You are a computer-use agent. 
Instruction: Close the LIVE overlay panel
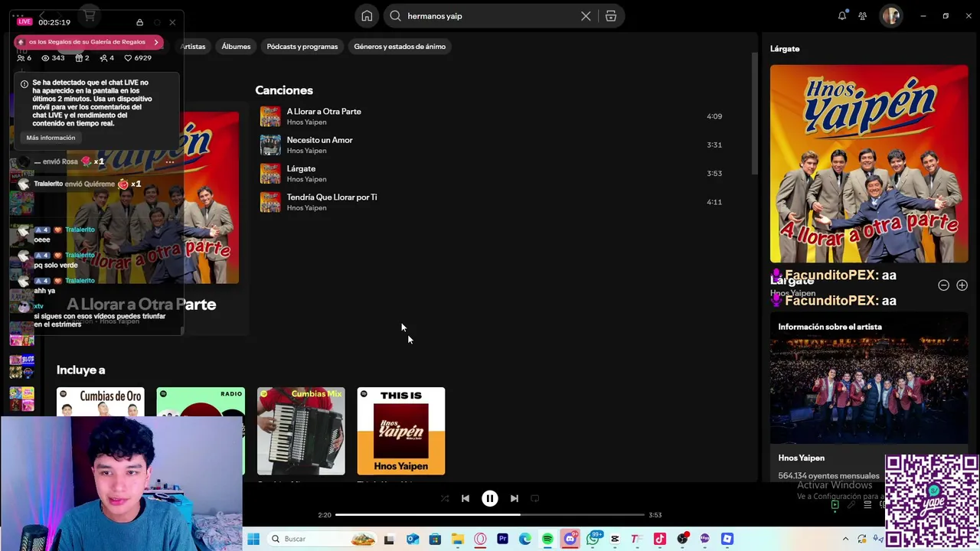[172, 22]
